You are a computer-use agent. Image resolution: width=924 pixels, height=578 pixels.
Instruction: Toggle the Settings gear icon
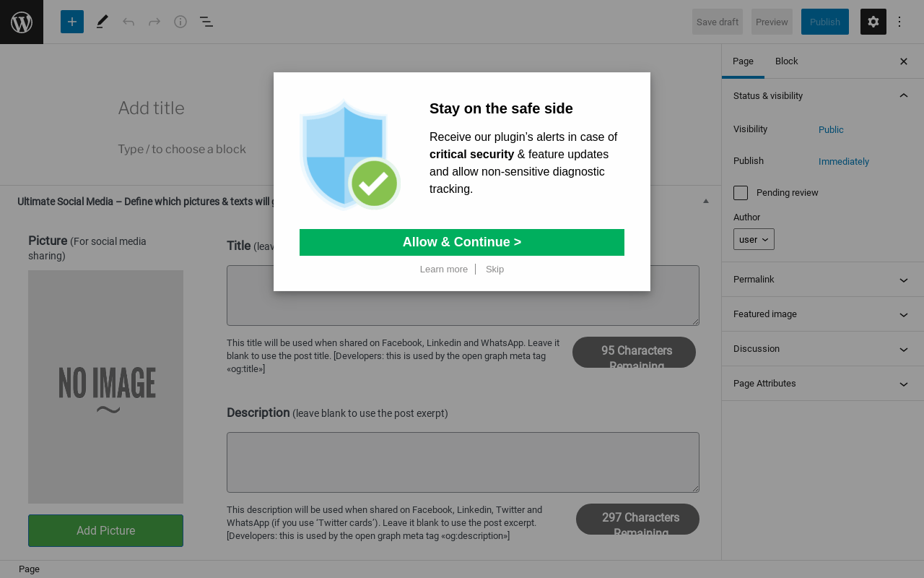click(873, 22)
